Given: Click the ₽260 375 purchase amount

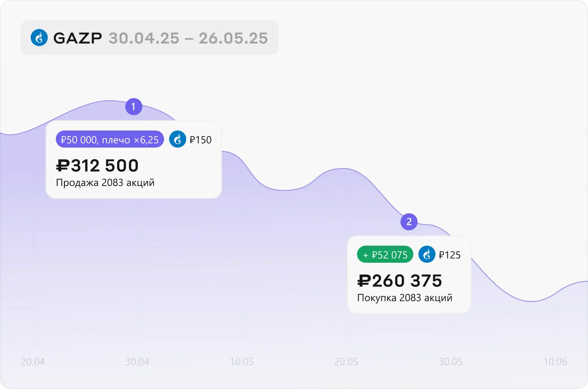Looking at the screenshot, I should (399, 281).
